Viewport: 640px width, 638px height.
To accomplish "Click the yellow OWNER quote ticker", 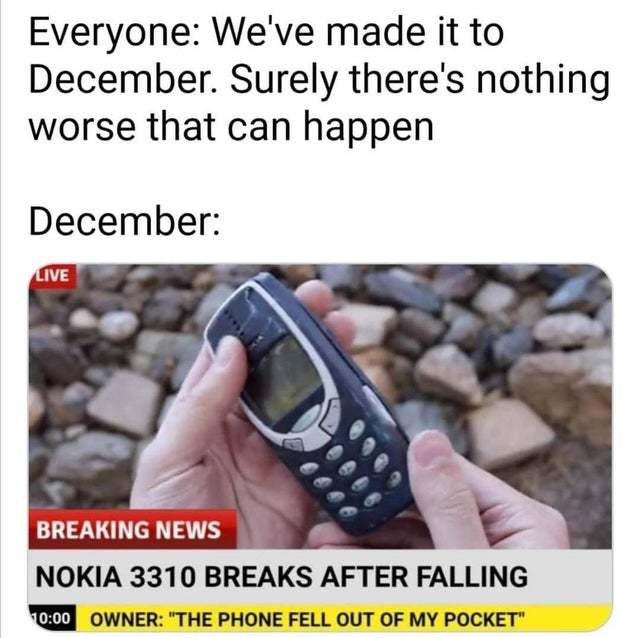I will click(x=345, y=619).
